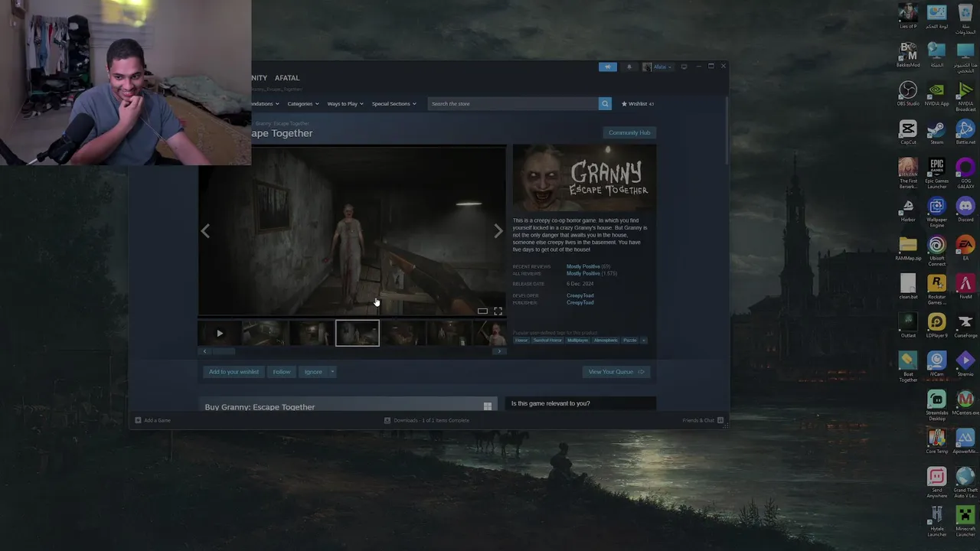Screen dimensions: 980x551
Task: Open CurseForge desktop icon
Action: [965, 326]
